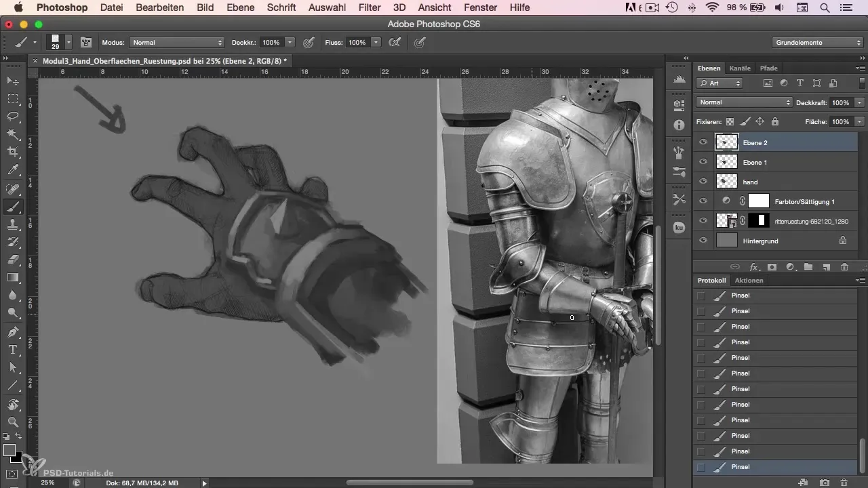This screenshot has height=488, width=868.
Task: Select the Zoom tool
Action: [x=12, y=422]
